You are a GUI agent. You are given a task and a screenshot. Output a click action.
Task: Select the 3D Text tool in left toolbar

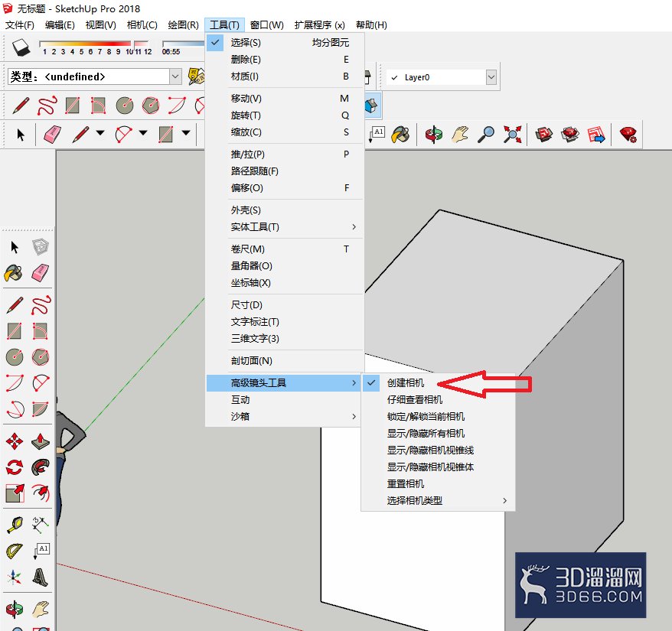[x=41, y=577]
